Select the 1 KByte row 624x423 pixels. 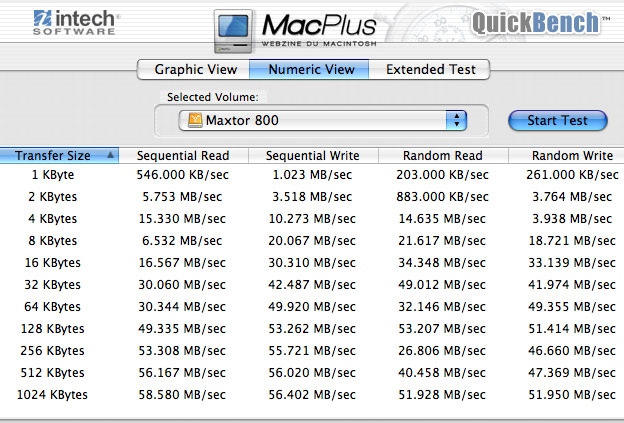[x=312, y=175]
